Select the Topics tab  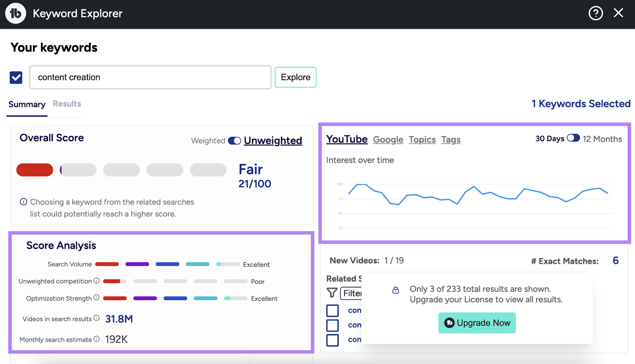(x=422, y=140)
